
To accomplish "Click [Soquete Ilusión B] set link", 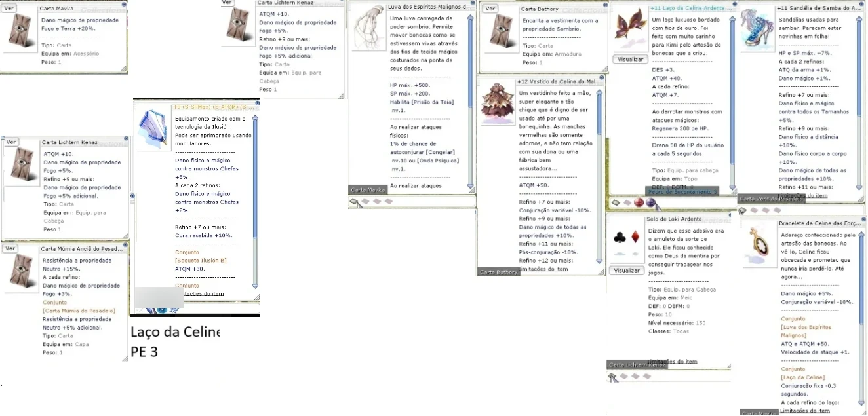I will tap(201, 261).
